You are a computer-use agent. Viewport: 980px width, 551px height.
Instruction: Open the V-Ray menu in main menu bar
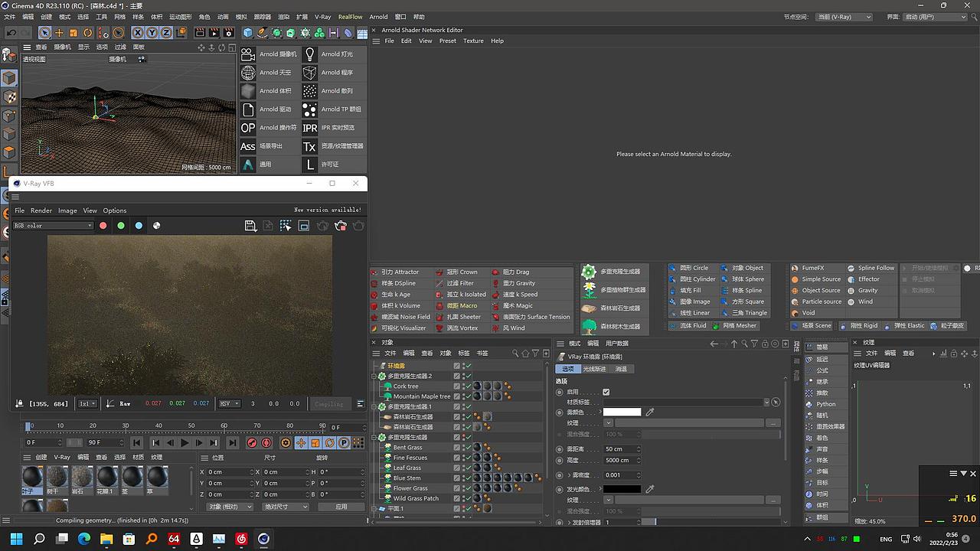(x=323, y=16)
